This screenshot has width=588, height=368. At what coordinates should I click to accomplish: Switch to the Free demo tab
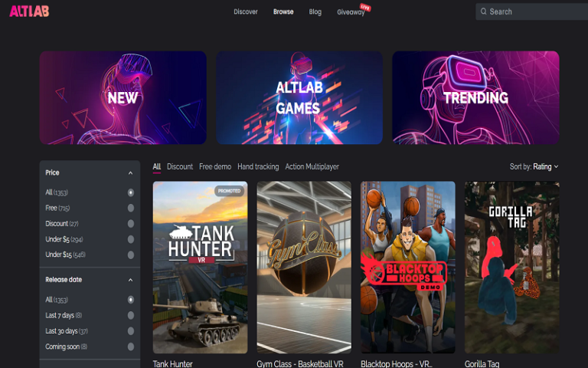point(215,166)
